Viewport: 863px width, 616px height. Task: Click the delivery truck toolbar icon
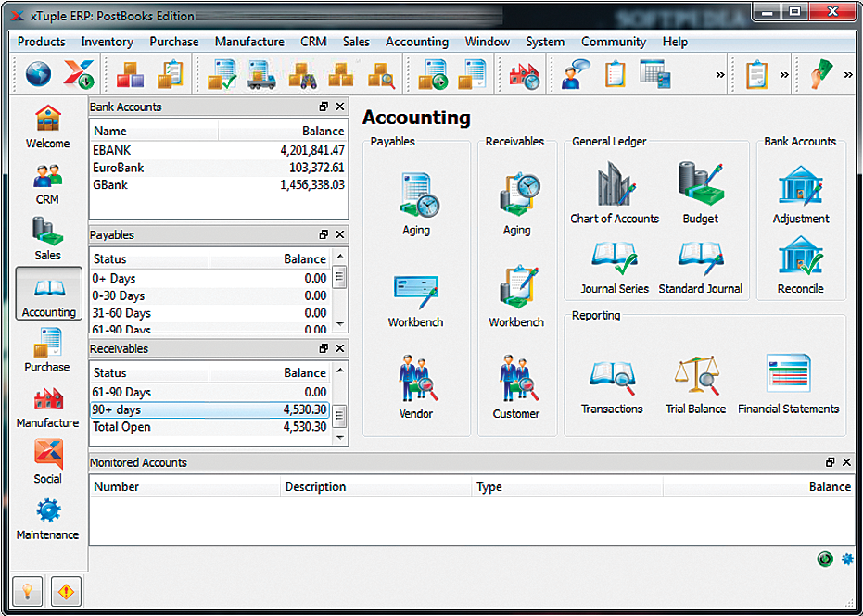pyautogui.click(x=261, y=74)
